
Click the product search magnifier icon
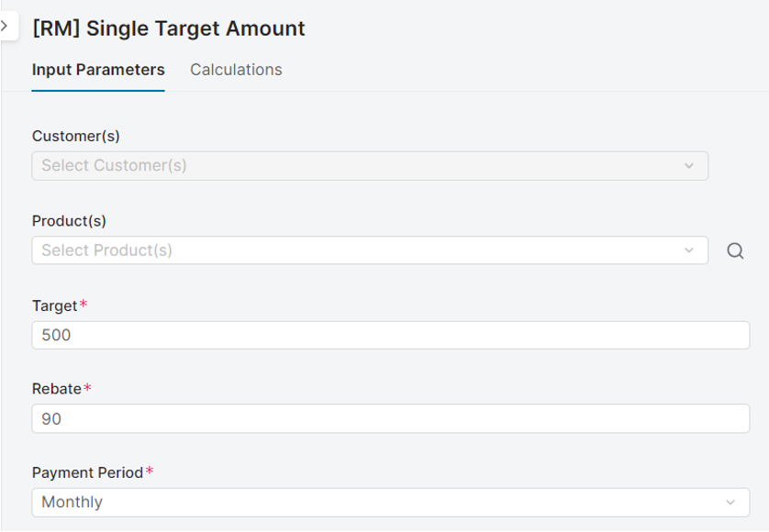[735, 250]
